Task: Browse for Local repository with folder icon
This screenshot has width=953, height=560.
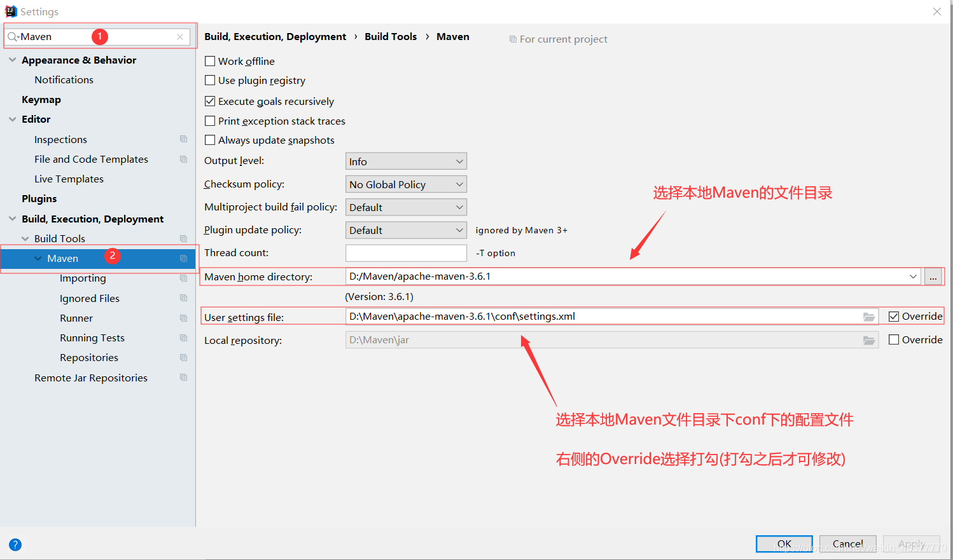Action: tap(869, 340)
